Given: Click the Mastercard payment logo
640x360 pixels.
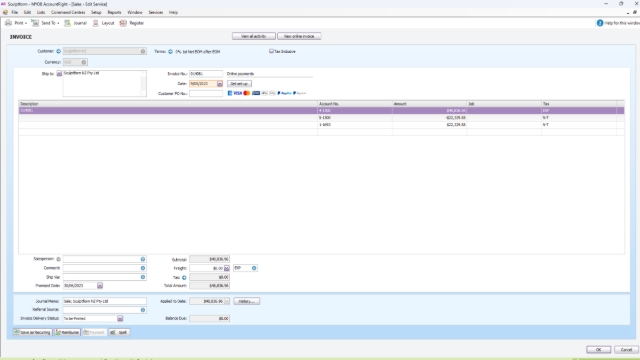Looking at the screenshot, I should click(x=247, y=93).
